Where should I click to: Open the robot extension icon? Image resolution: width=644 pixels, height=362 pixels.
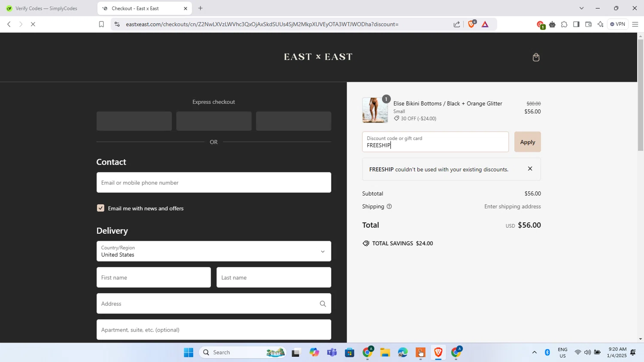[552, 24]
